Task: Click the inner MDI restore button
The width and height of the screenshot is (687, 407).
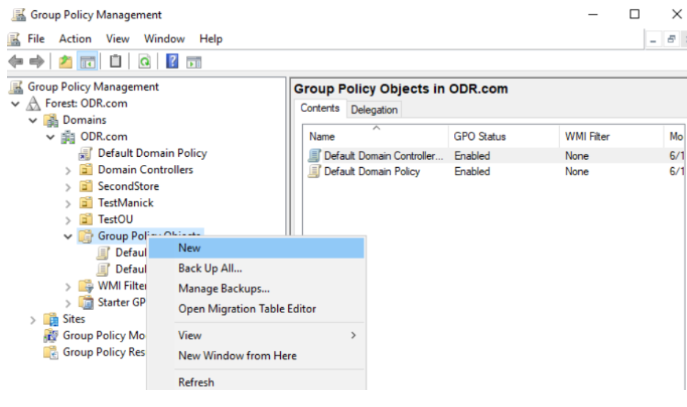Action: click(x=671, y=40)
